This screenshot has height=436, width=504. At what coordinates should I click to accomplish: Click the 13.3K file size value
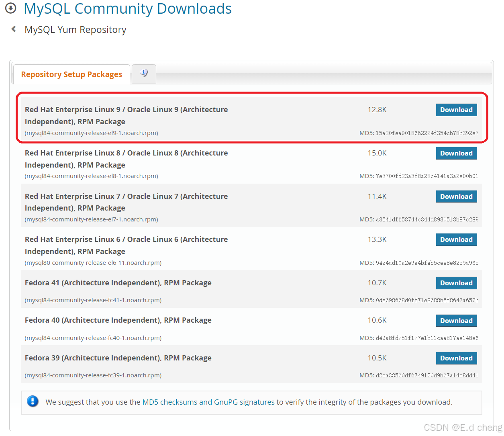click(377, 239)
